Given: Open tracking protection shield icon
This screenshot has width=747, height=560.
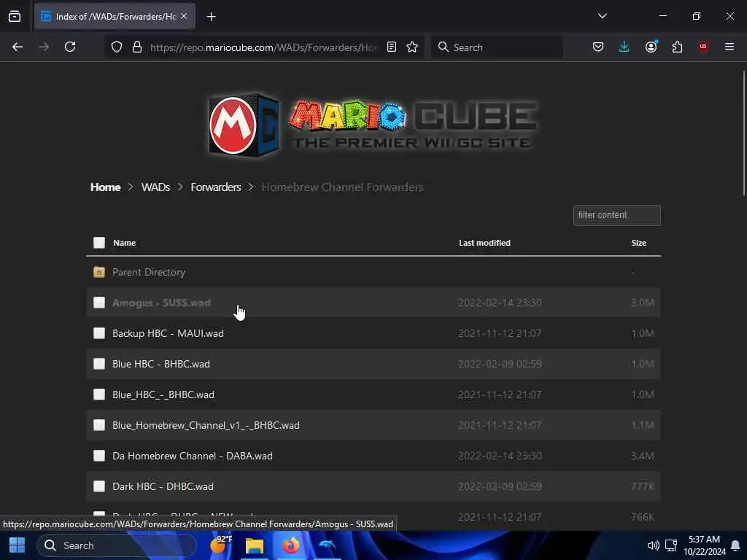Looking at the screenshot, I should tap(117, 47).
